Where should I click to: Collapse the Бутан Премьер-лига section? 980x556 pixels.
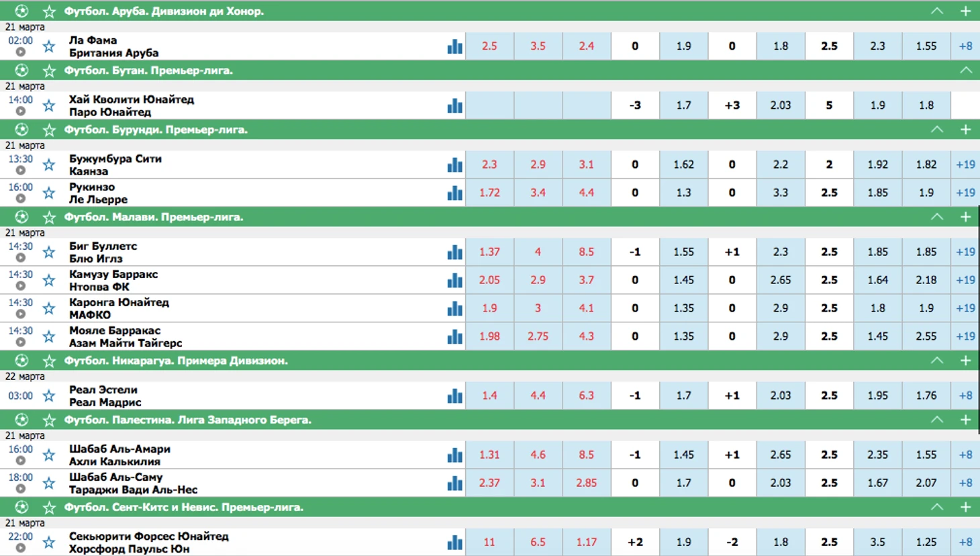966,71
